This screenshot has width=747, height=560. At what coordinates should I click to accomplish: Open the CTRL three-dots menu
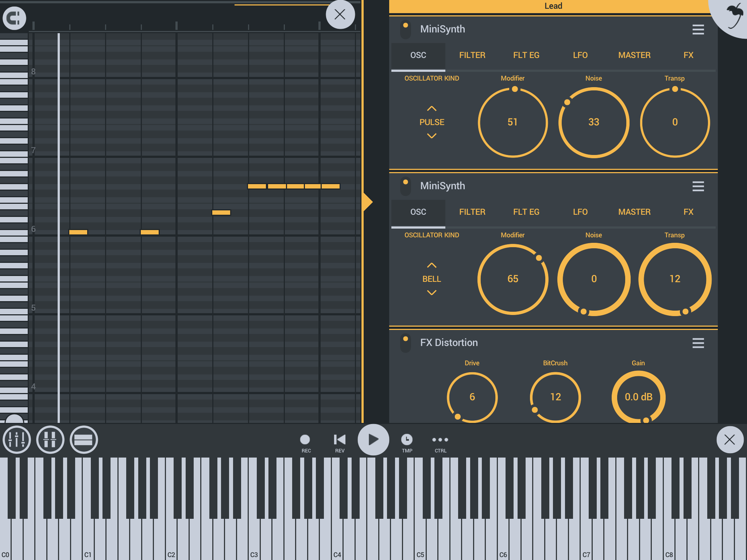440,443
